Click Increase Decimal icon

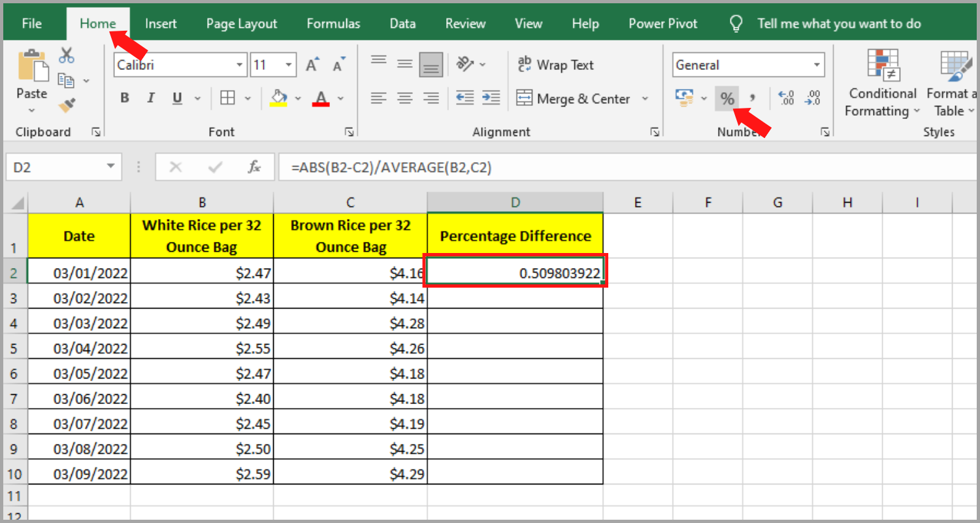point(787,98)
